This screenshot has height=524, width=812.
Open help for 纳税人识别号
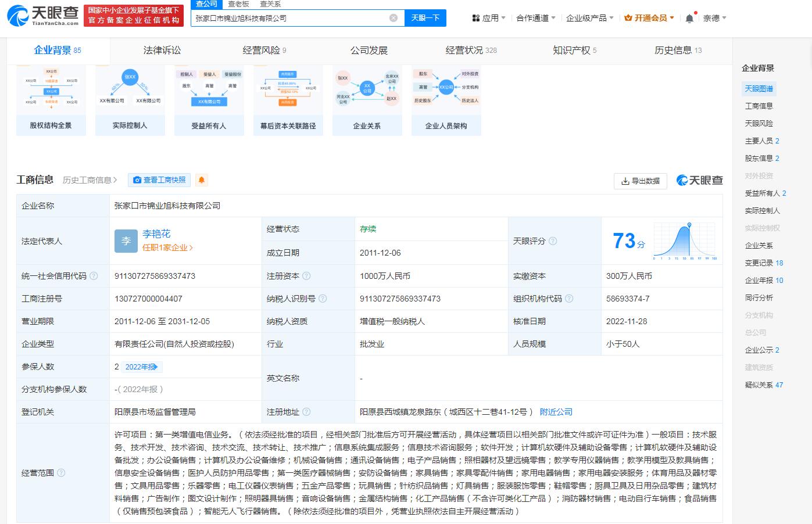323,299
